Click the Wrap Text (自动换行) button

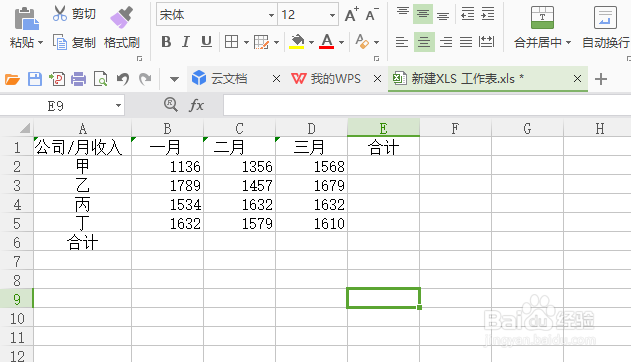pyautogui.click(x=606, y=27)
